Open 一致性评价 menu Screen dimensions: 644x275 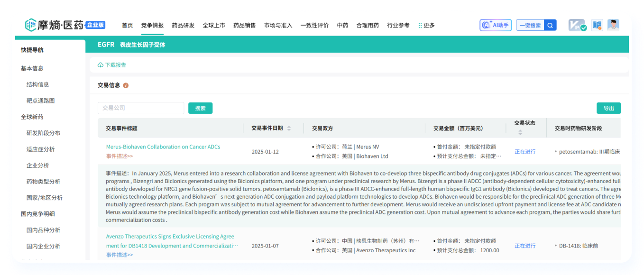click(314, 26)
